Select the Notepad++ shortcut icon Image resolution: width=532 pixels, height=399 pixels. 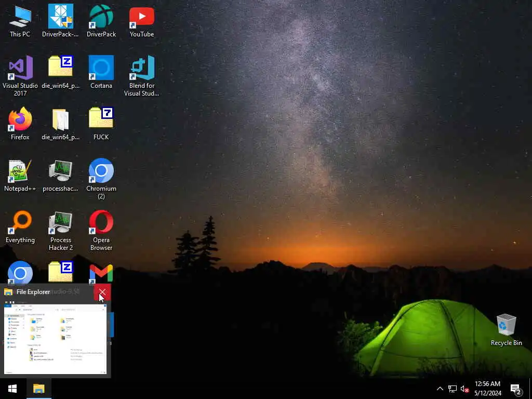pyautogui.click(x=20, y=176)
